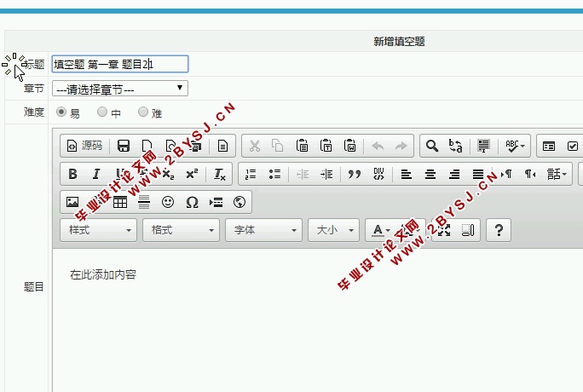
Task: Align text right
Action: click(454, 174)
